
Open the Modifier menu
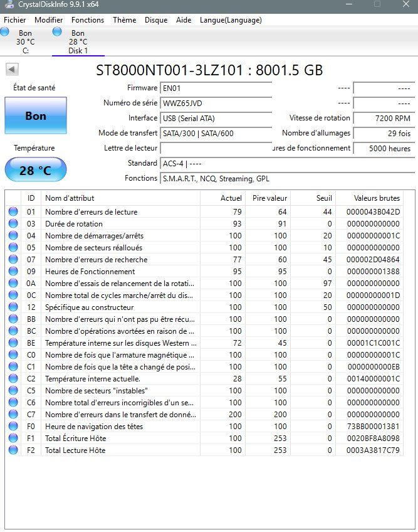pos(48,20)
